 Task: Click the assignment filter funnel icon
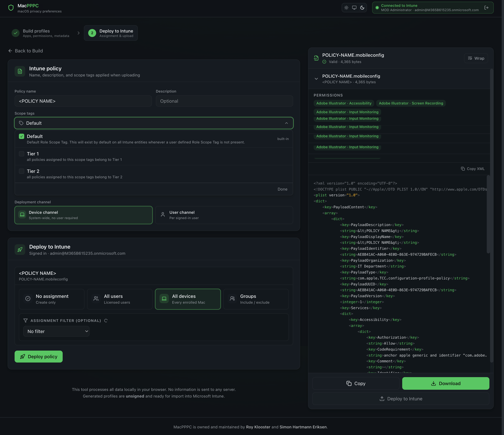[26, 321]
